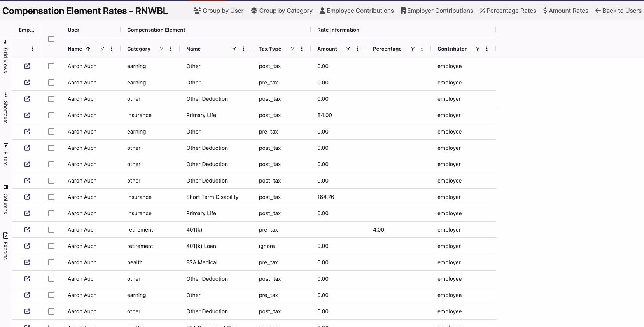Check the FSA Medical row checkbox
This screenshot has width=644, height=327.
[x=51, y=262]
